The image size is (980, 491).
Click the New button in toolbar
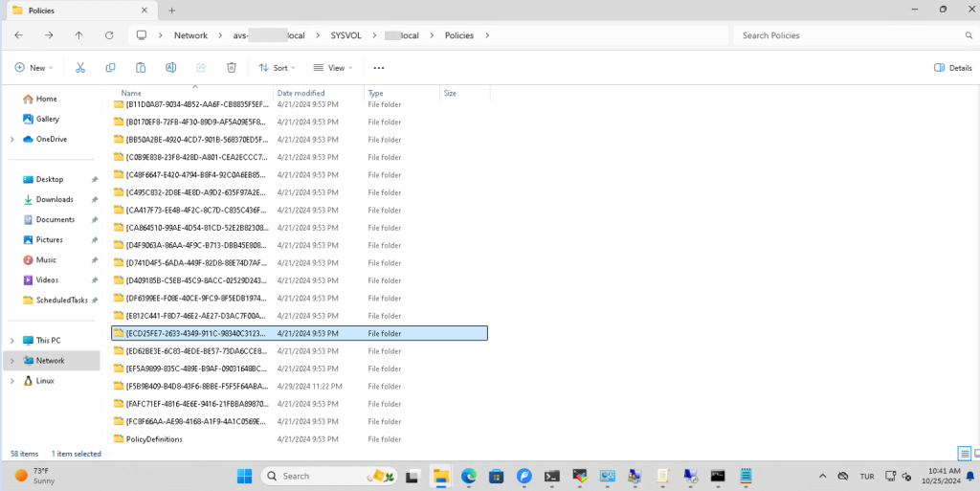tap(33, 68)
